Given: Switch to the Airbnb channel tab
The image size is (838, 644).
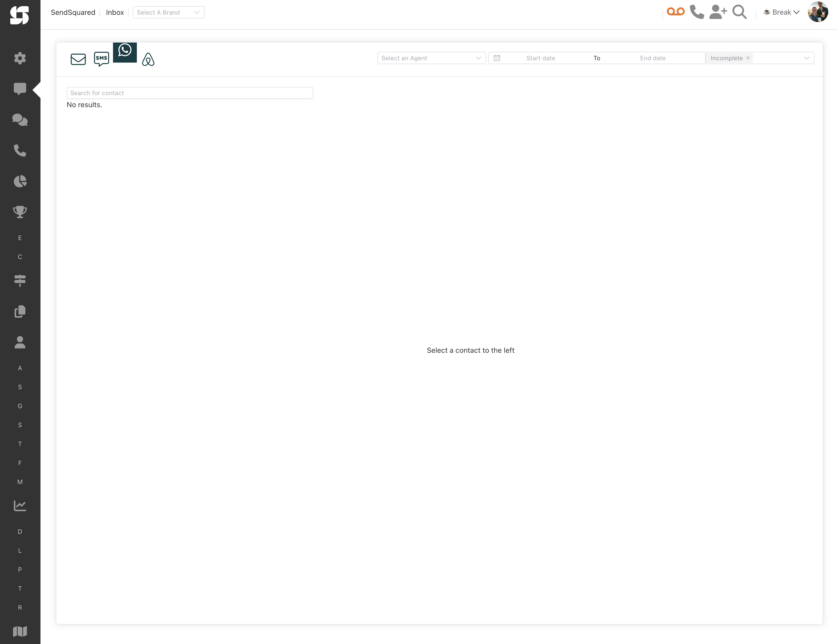Looking at the screenshot, I should [148, 59].
